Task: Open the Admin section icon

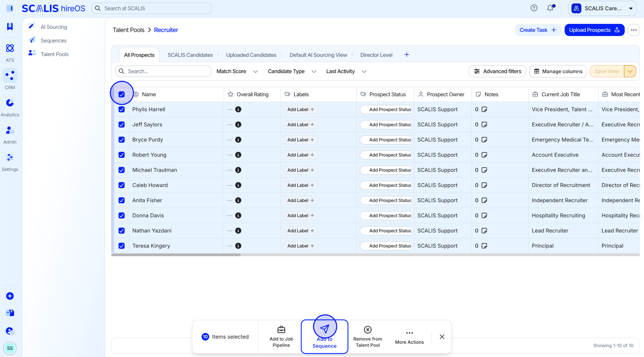Action: (x=10, y=130)
